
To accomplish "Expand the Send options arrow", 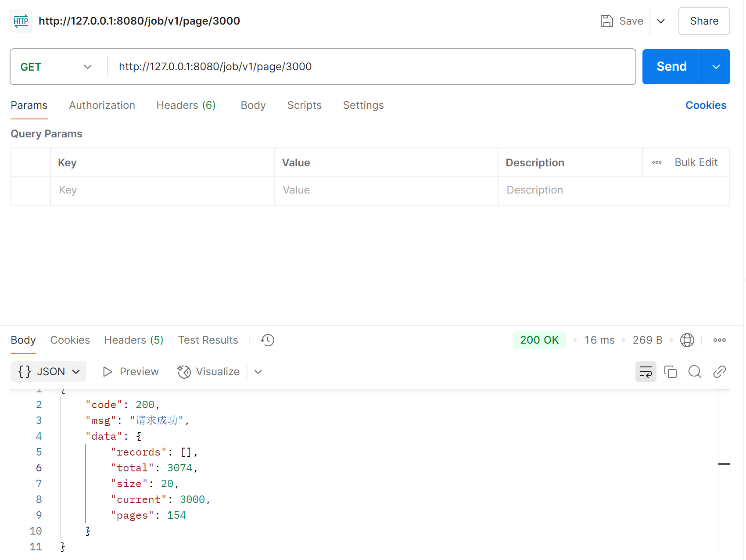I will pyautogui.click(x=716, y=67).
